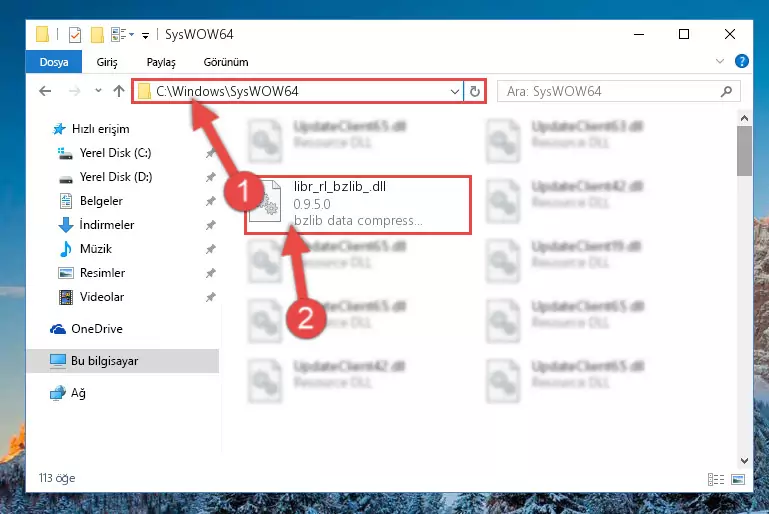This screenshot has height=514, width=769.
Task: Expand the ribbon with the chevron
Action: tap(719, 61)
